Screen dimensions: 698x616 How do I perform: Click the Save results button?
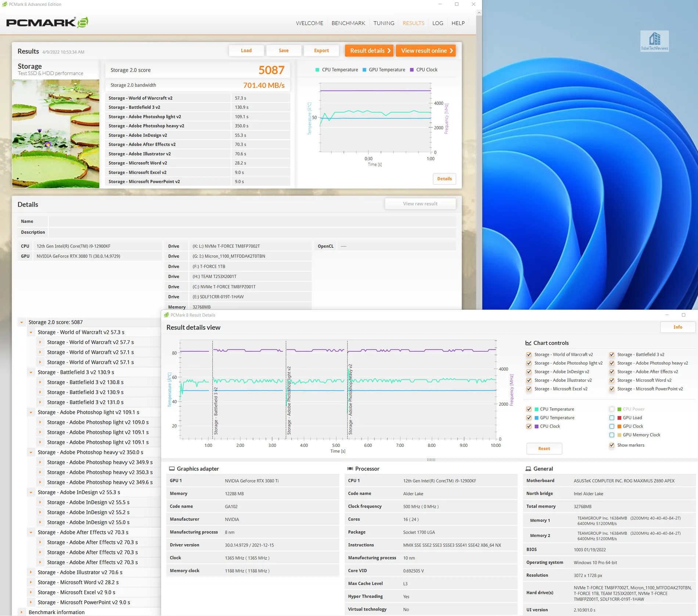[284, 50]
